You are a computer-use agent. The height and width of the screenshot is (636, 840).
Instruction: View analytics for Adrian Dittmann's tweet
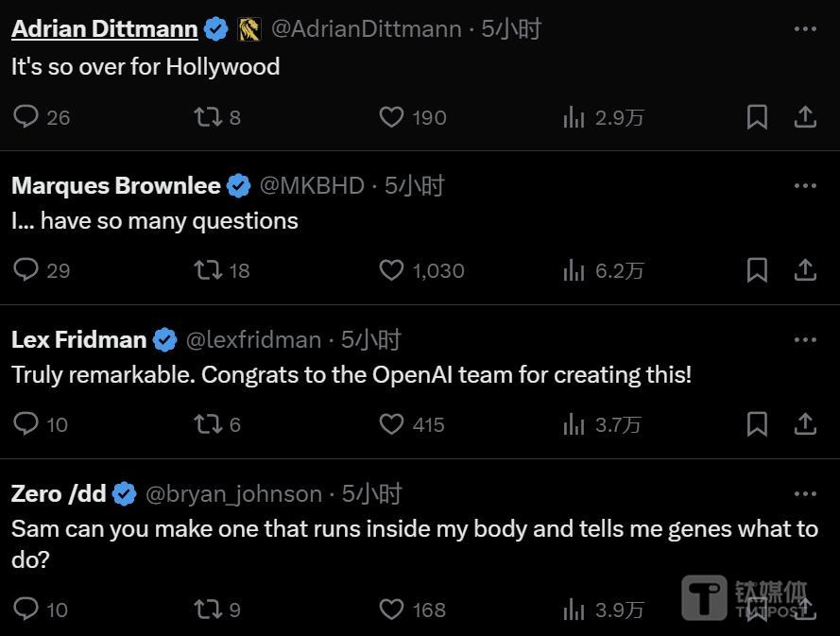tap(574, 117)
